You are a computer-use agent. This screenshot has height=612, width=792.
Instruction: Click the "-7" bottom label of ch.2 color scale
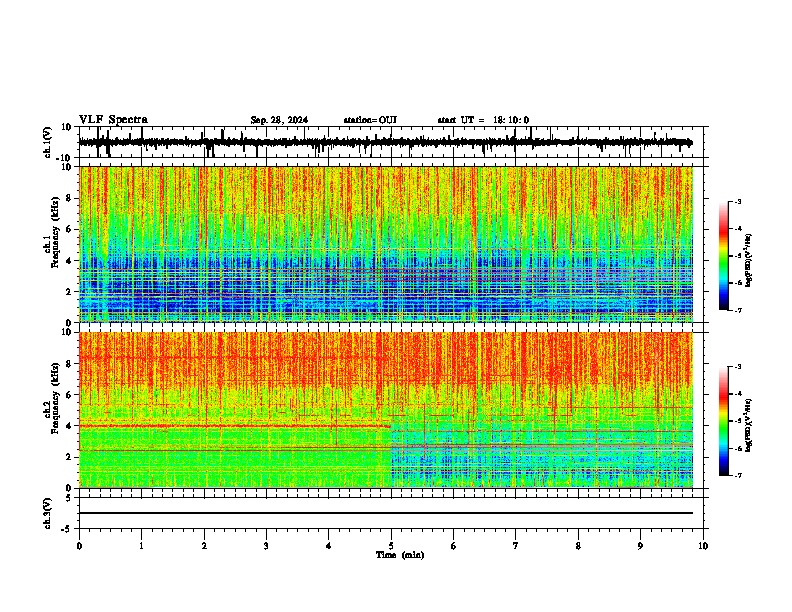point(737,476)
